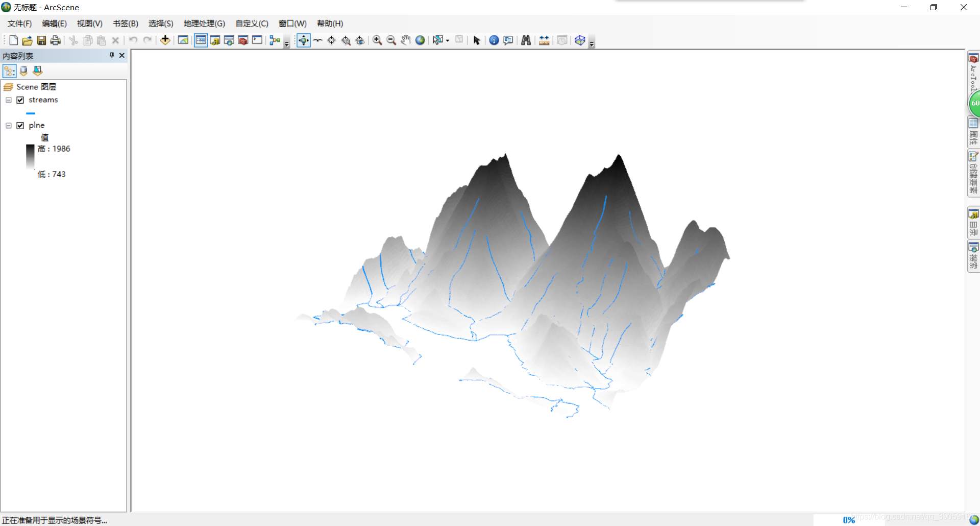Open the 文件(F) menu
The image size is (980, 526).
pyautogui.click(x=19, y=23)
